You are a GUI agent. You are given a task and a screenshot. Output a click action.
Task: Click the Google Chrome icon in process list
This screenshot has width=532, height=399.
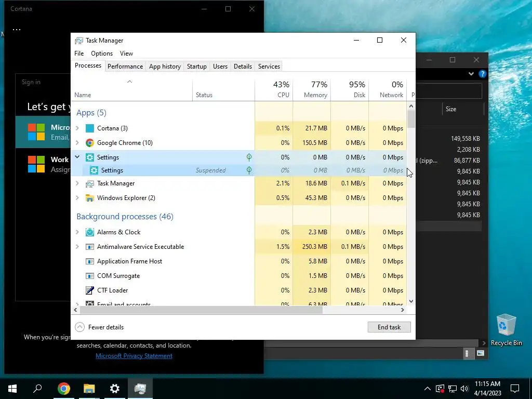[89, 143]
